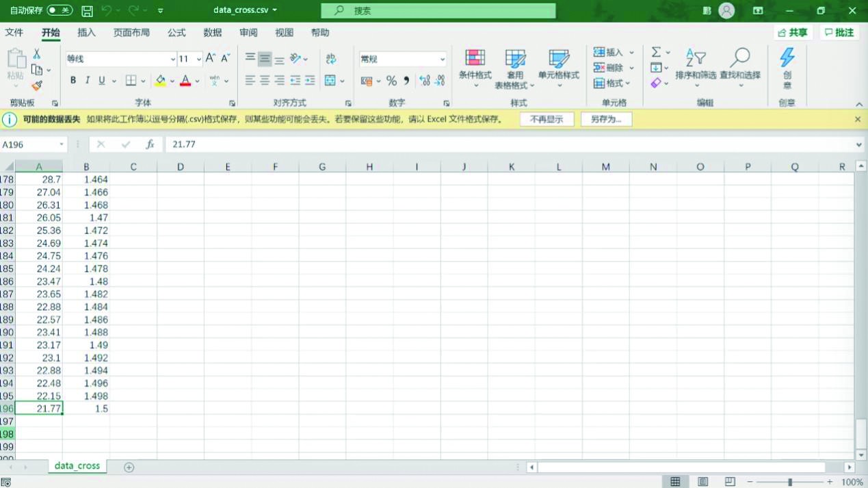Open 单元格样式 cell styles
Viewport: 868px width, 488px height.
coord(559,68)
